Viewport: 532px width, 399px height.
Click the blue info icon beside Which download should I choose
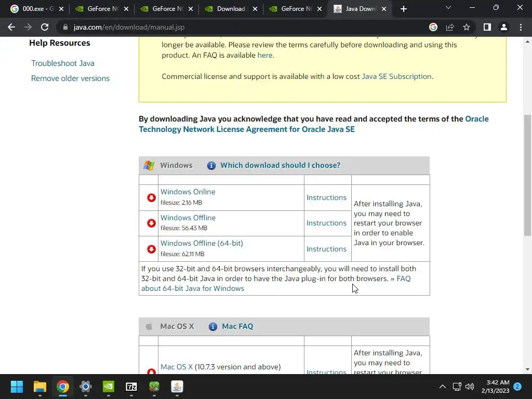pyautogui.click(x=211, y=166)
